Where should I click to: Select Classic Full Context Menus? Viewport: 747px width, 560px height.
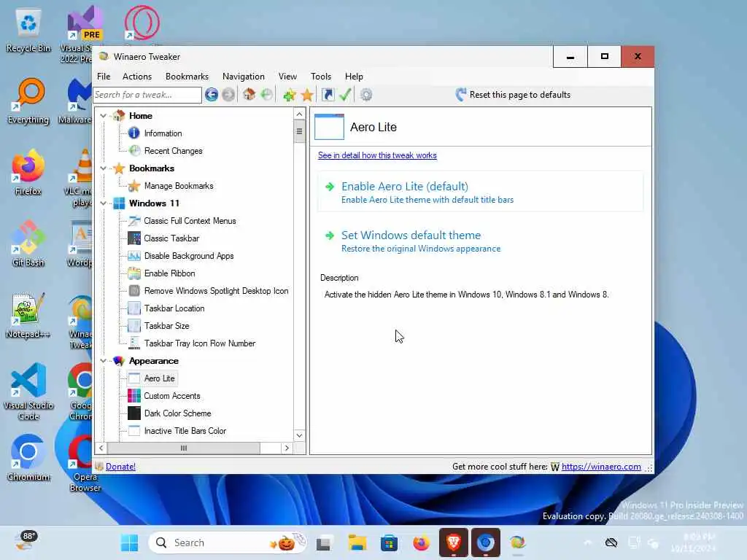click(190, 221)
